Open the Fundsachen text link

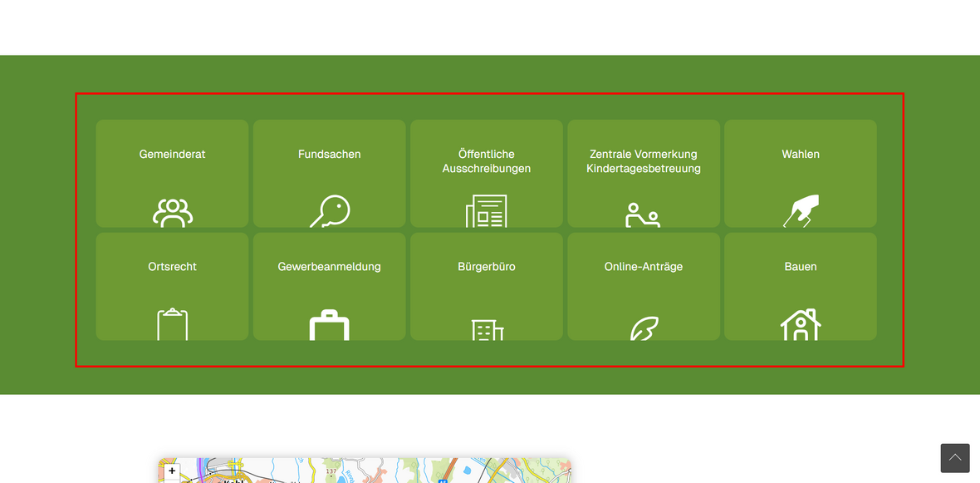[329, 154]
